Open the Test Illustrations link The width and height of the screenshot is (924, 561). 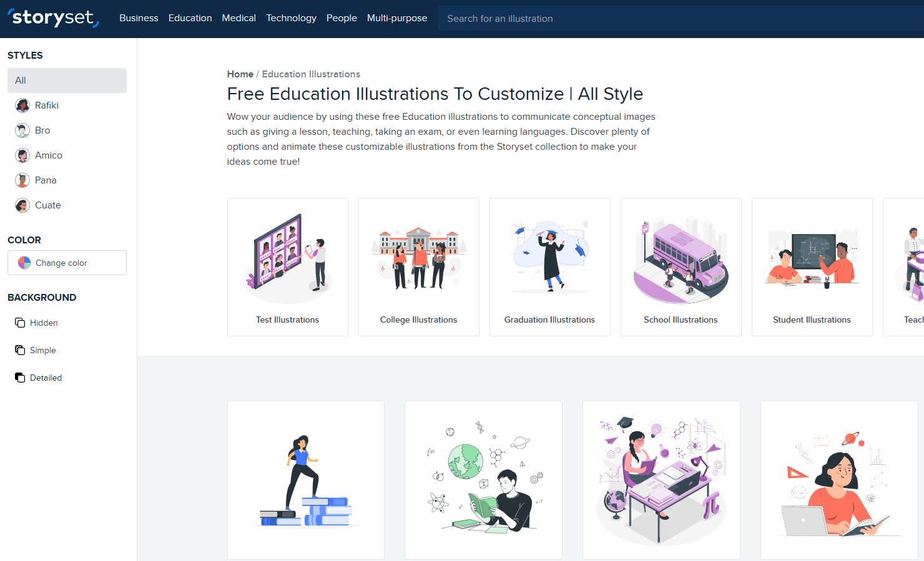click(287, 320)
